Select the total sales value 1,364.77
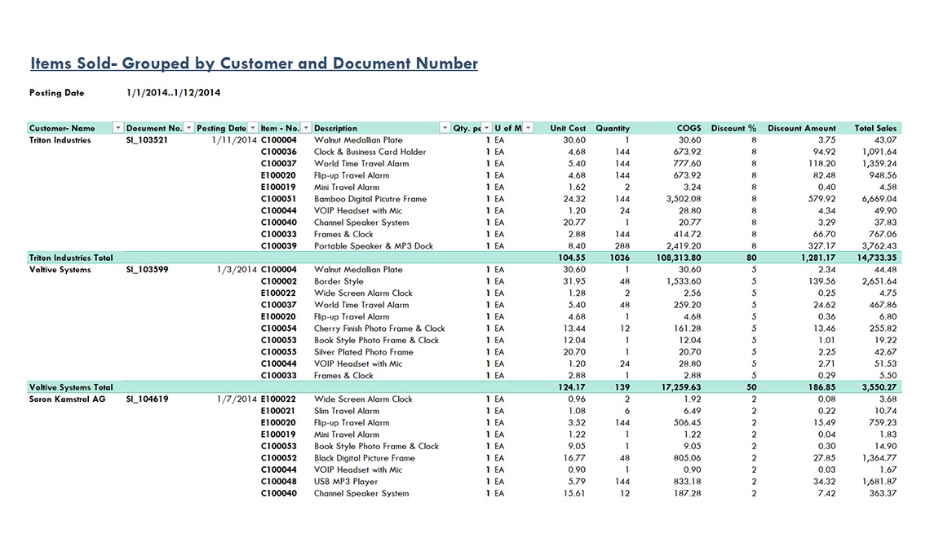This screenshot has width=930, height=560. (879, 458)
